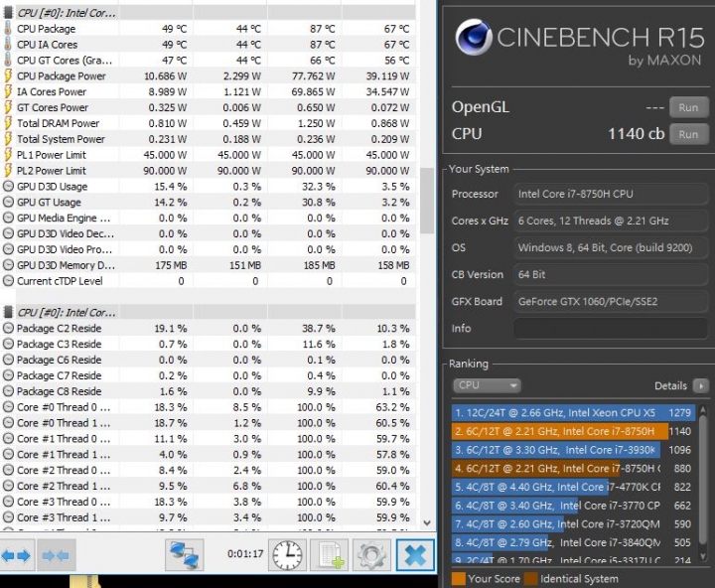The height and width of the screenshot is (588, 715).
Task: Open sensor settings gear icon
Action: (371, 554)
